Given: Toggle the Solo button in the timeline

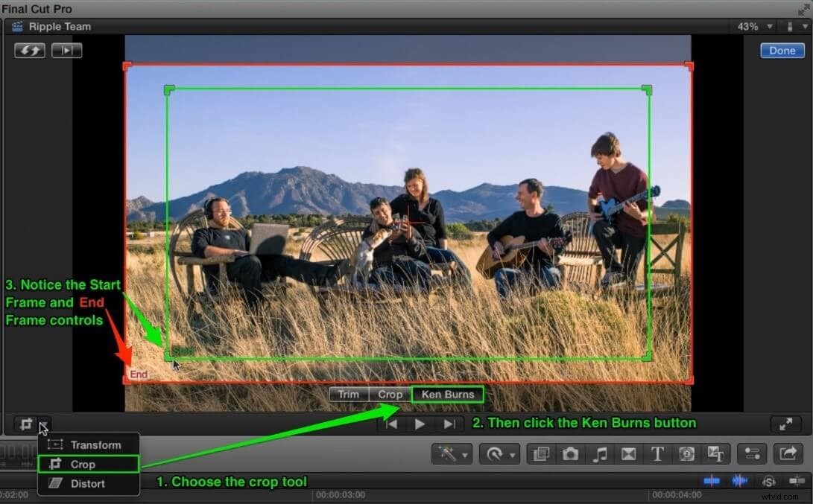Looking at the screenshot, I should [x=769, y=481].
